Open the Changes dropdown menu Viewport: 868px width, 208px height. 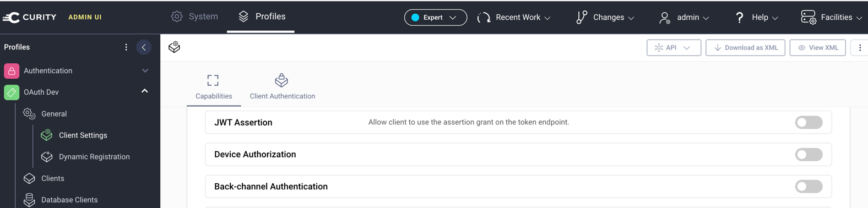click(605, 18)
